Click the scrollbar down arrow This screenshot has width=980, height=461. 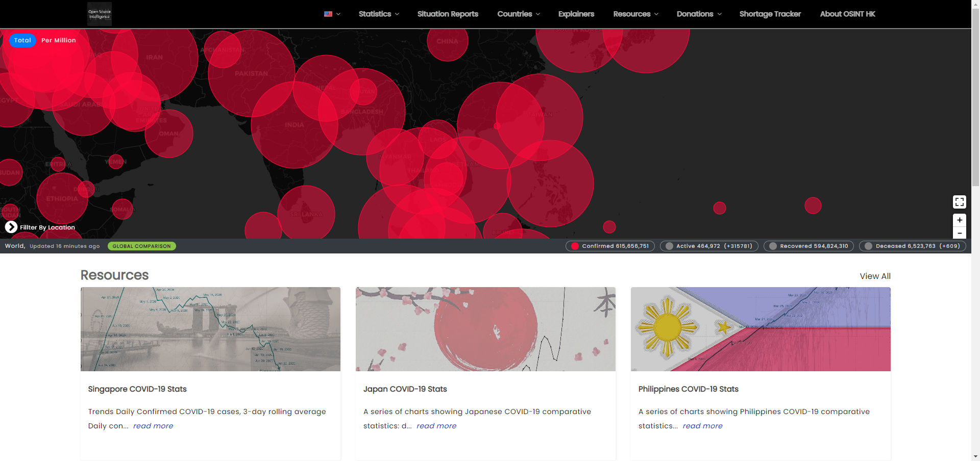tap(975, 457)
